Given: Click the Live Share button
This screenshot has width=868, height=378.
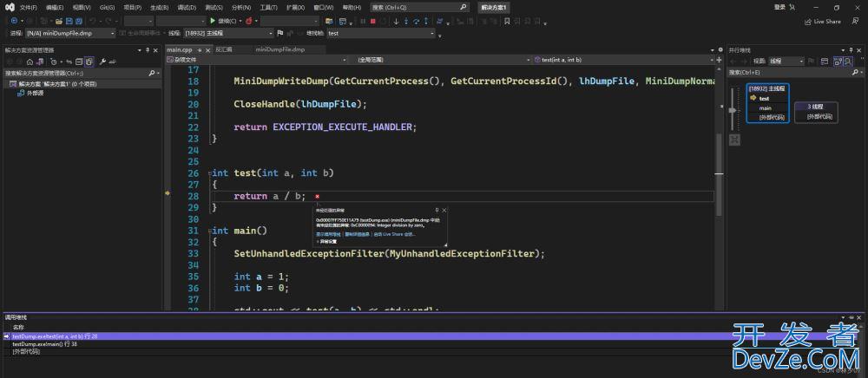Looking at the screenshot, I should (x=823, y=22).
